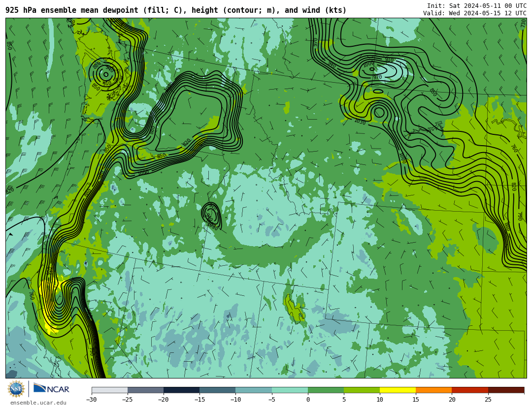The image size is (532, 409).
Task: Click the colorbar tick label -5
Action: click(x=271, y=400)
